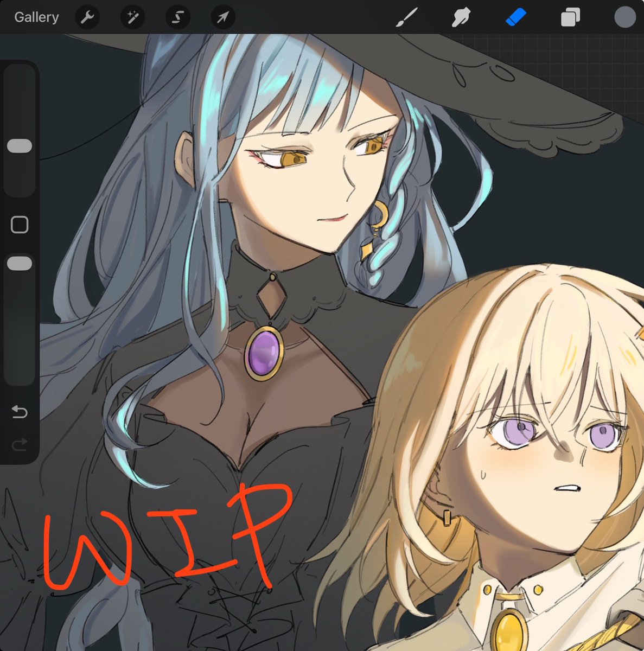Activate the Transform arrow tool
Screen dimensions: 644x651
tap(223, 17)
